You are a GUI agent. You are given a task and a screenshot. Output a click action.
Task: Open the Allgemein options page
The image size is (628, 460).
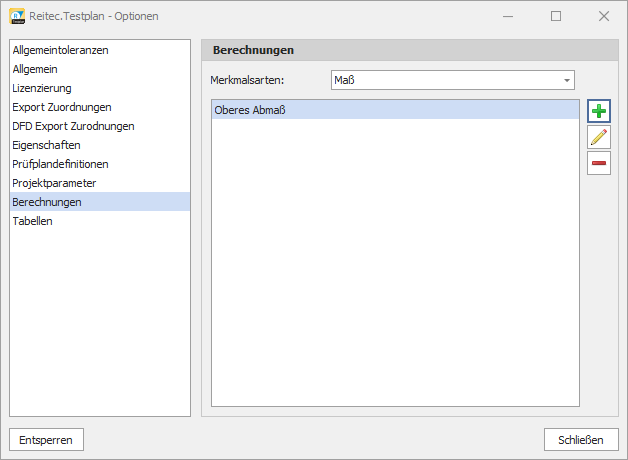(100, 69)
